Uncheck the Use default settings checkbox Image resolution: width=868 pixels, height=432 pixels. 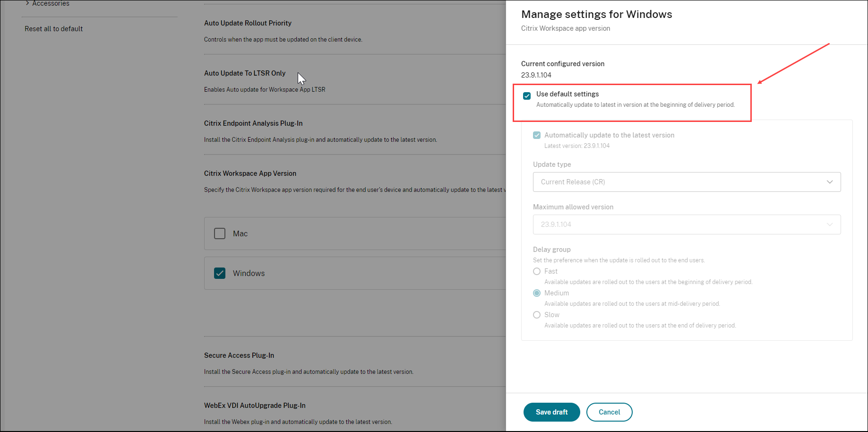point(527,96)
